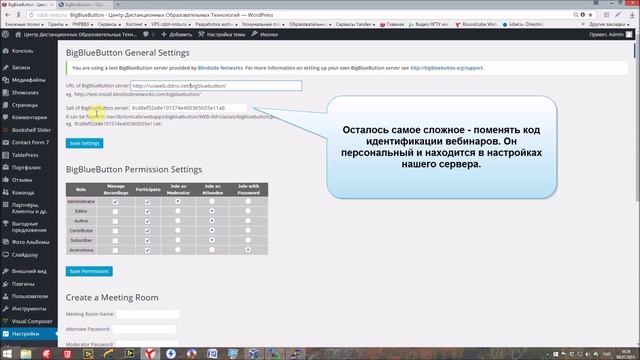Open the Главная bookmark
The image size is (640, 360).
(392, 24)
